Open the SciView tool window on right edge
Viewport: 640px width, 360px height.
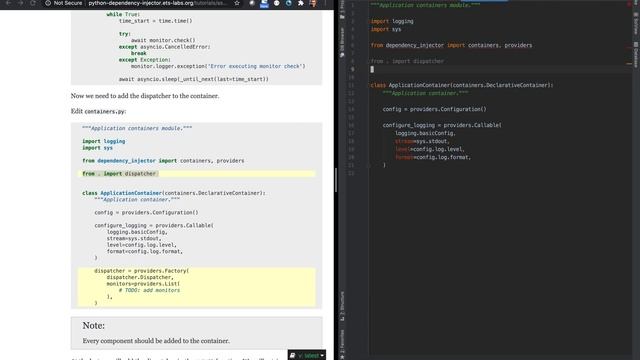pyautogui.click(x=636, y=23)
